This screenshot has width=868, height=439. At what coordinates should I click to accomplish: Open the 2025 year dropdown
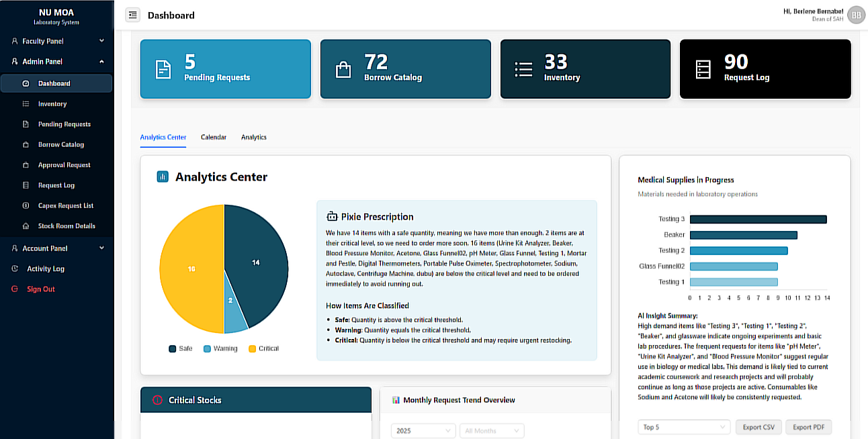(x=423, y=430)
